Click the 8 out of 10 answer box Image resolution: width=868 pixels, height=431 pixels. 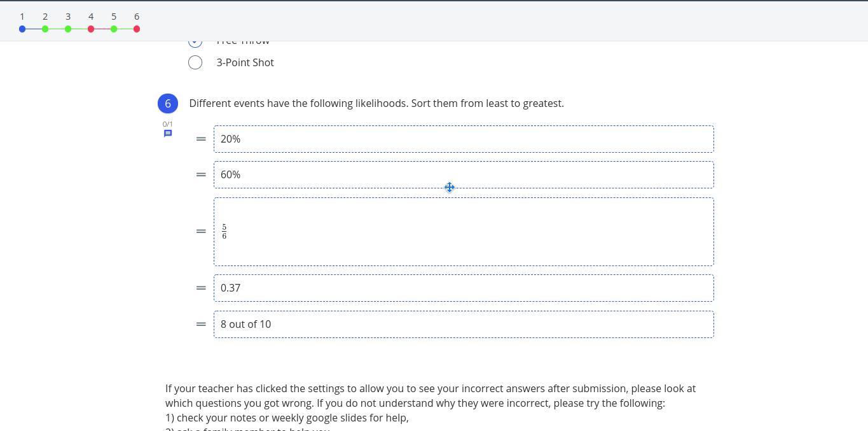pos(464,324)
